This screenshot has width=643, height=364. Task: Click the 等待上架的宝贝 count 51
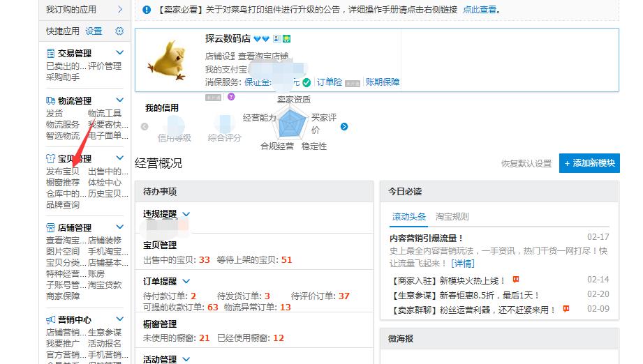(286, 260)
